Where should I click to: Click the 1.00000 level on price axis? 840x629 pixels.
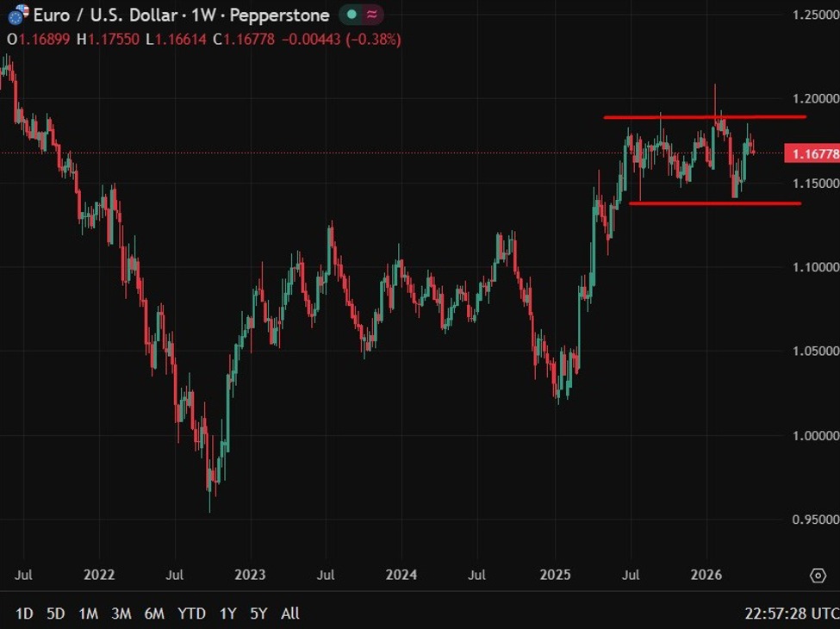point(814,436)
